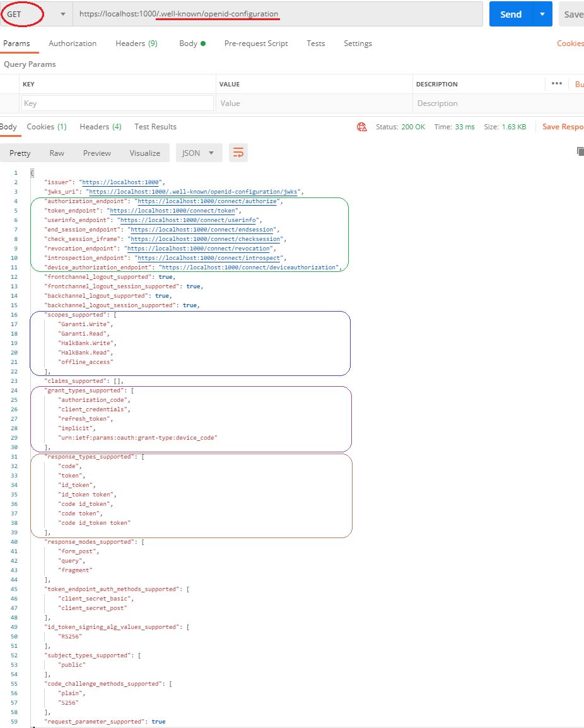This screenshot has height=728, width=584.
Task: Select the Tests tab
Action: point(315,44)
